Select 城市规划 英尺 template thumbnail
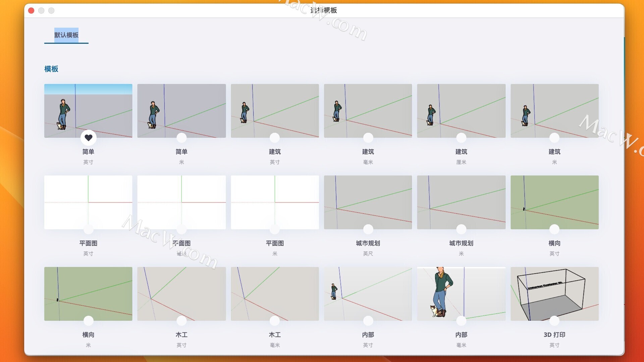 (368, 202)
